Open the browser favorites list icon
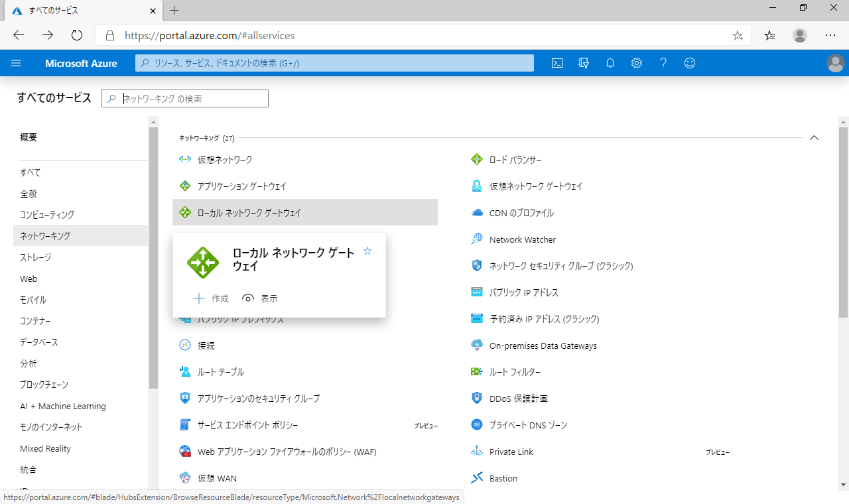The image size is (849, 504). pos(769,36)
